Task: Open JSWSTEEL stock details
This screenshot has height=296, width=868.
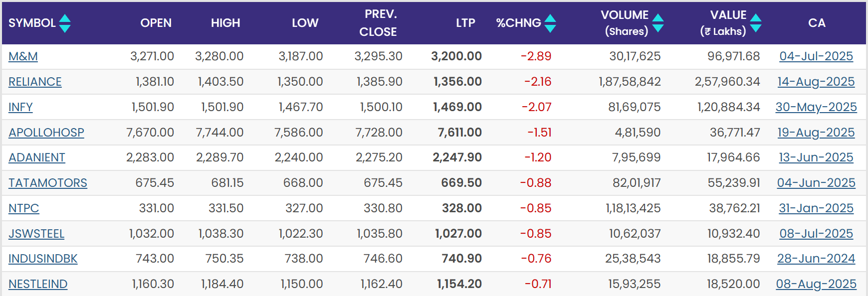Action: [36, 234]
